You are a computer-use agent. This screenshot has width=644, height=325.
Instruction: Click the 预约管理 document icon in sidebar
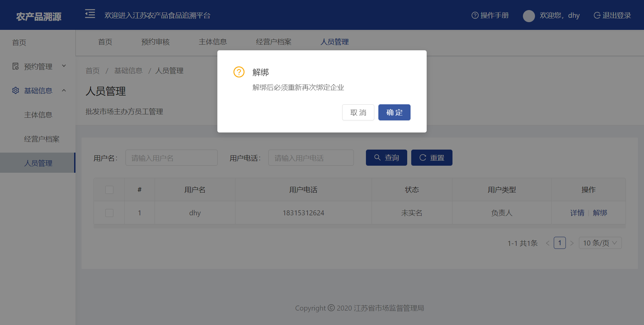coord(15,66)
